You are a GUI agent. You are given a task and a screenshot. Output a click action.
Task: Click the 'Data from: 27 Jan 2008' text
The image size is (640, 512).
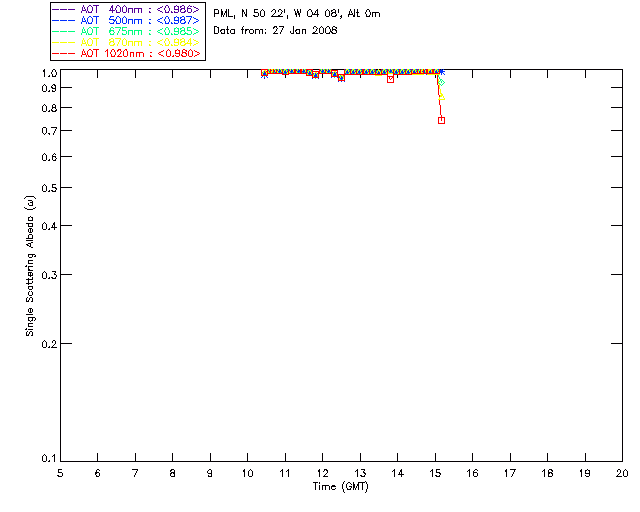[x=276, y=31]
